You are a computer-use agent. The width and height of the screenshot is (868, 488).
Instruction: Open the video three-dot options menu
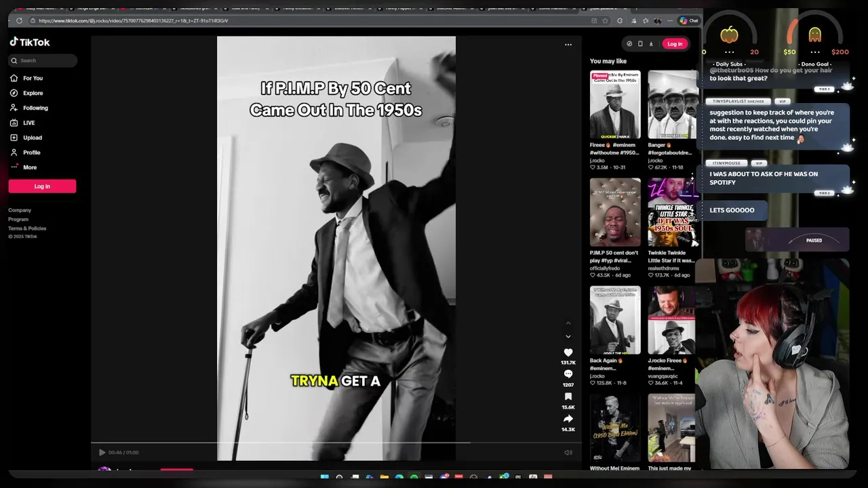568,45
